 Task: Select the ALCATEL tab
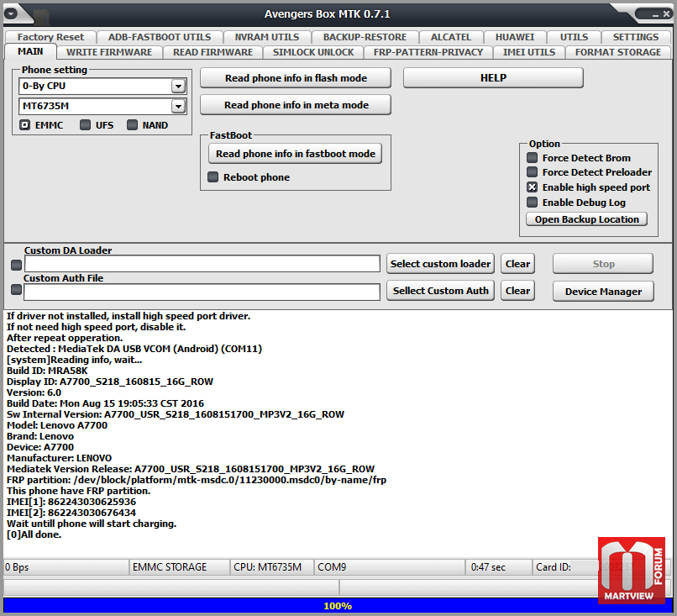point(451,37)
